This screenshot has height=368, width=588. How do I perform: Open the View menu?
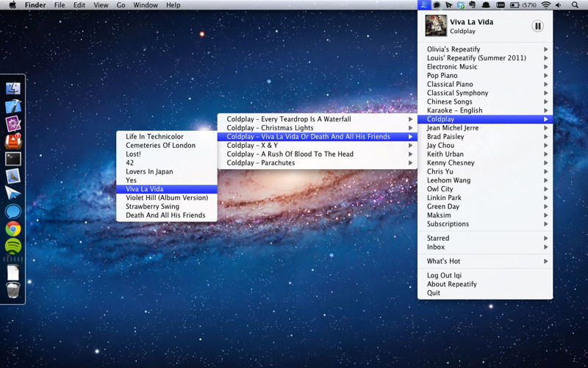pyautogui.click(x=101, y=5)
